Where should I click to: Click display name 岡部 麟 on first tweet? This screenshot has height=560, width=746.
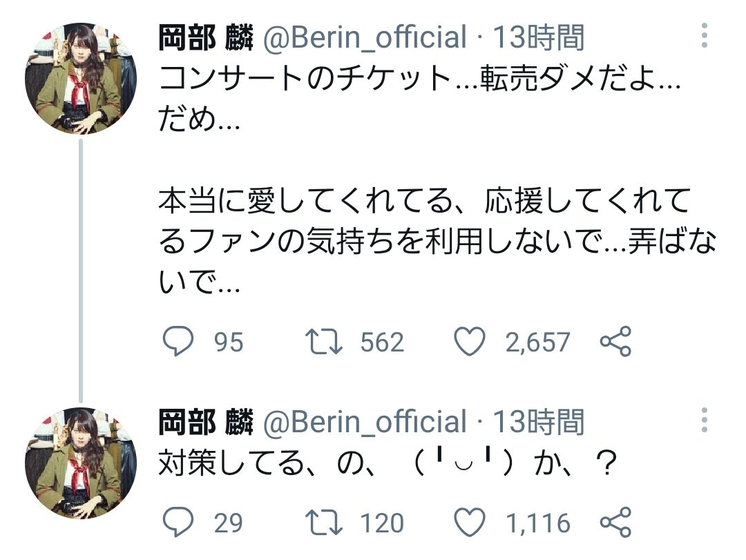[206, 37]
